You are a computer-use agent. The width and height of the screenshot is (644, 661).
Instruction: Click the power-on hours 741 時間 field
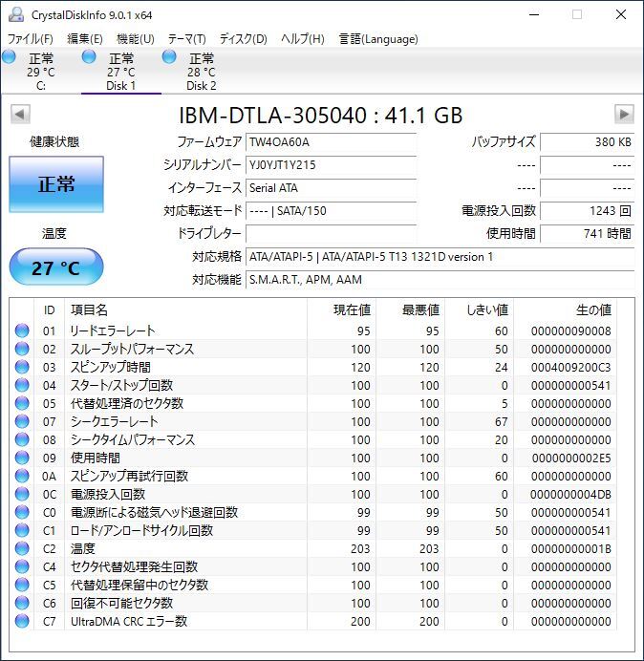point(587,233)
